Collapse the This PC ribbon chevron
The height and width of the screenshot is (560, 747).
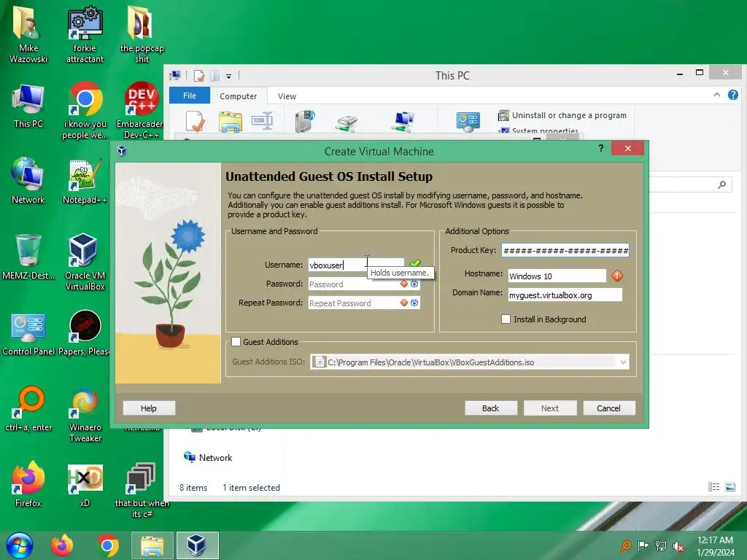(716, 96)
